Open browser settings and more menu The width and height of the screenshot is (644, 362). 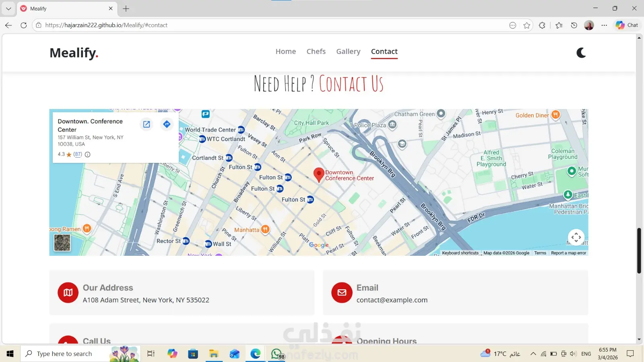604,25
